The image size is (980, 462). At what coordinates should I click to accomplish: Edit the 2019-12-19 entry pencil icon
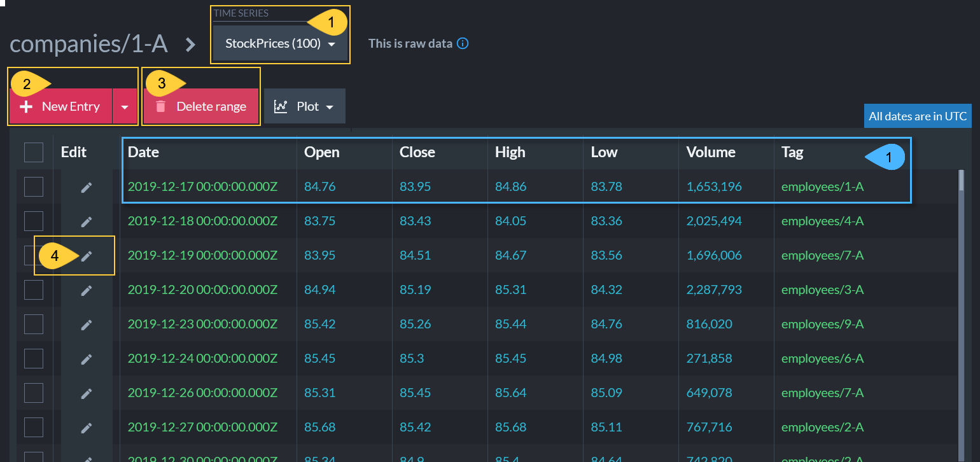point(87,256)
